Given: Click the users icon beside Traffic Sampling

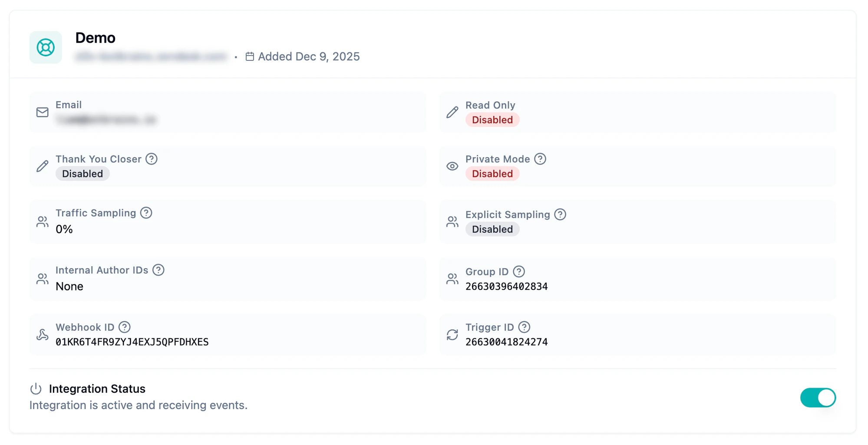Looking at the screenshot, I should pyautogui.click(x=43, y=222).
